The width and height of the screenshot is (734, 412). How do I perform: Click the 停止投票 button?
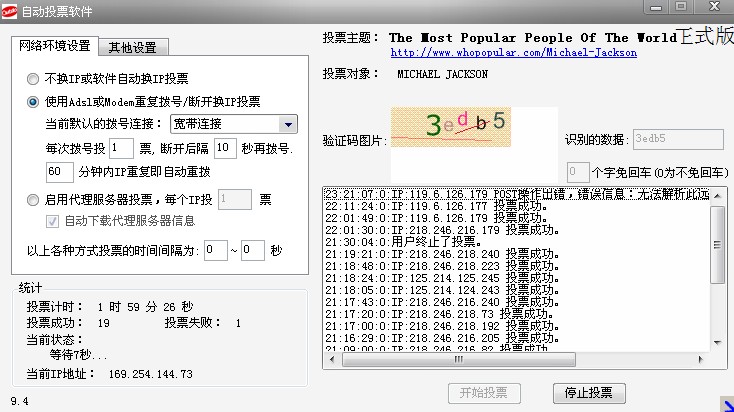click(588, 392)
